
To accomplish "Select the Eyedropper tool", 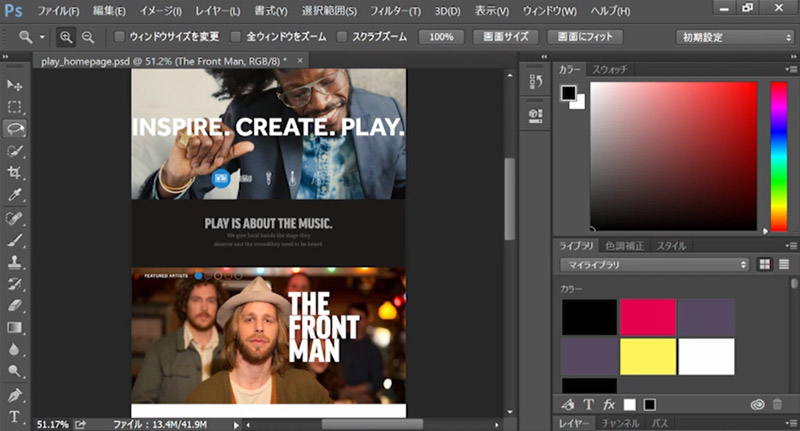I will (x=14, y=194).
